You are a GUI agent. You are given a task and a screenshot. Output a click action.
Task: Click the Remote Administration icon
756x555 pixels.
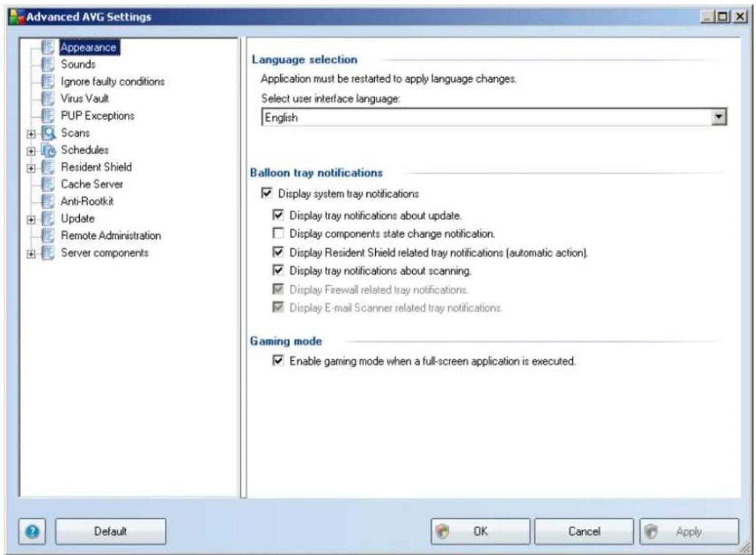pyautogui.click(x=48, y=235)
